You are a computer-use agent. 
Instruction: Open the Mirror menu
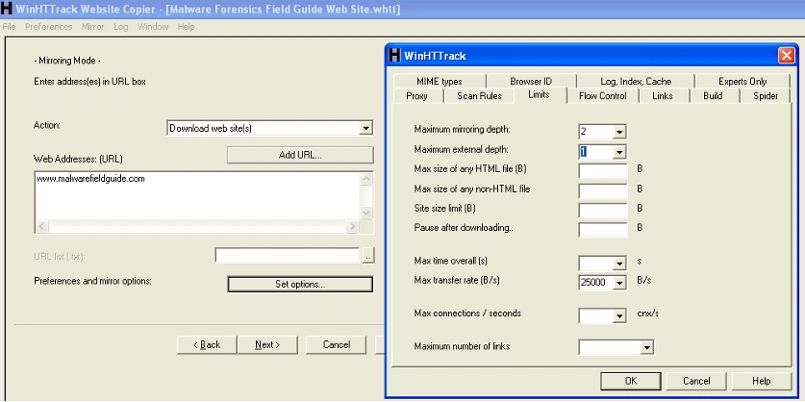tap(93, 26)
